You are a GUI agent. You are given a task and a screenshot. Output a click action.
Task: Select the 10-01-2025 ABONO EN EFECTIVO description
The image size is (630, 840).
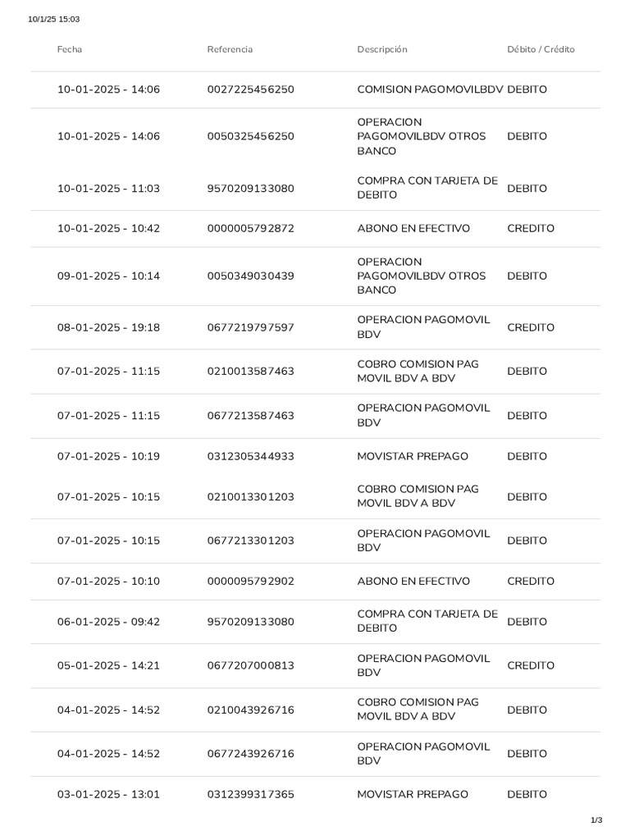coord(413,229)
